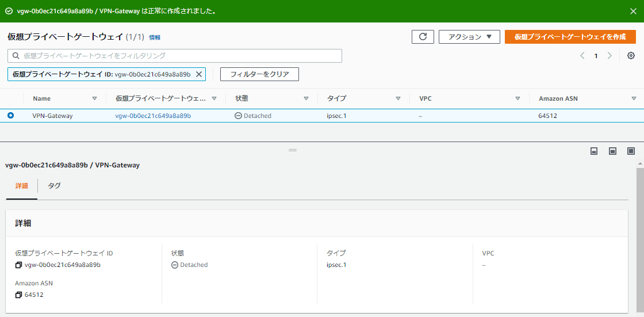Collapse split panel to bottom view

[x=594, y=151]
